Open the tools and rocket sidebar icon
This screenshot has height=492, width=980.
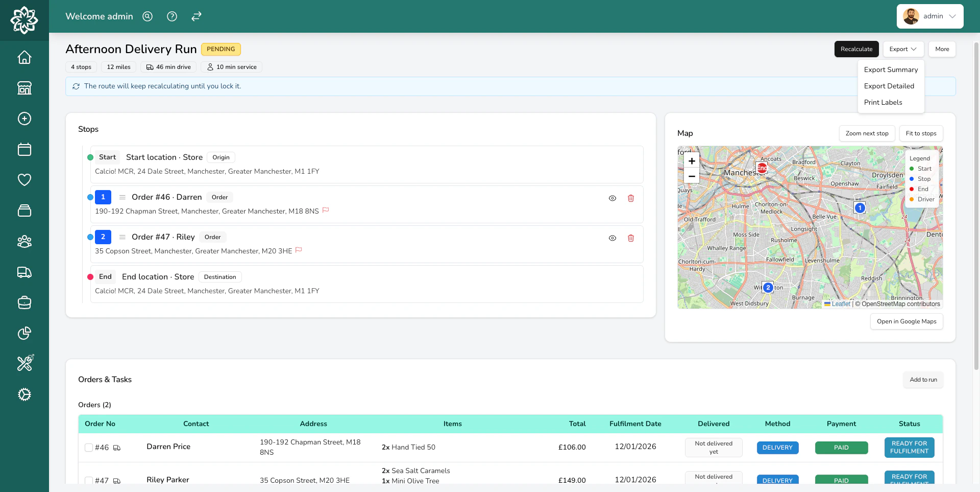[x=24, y=363]
